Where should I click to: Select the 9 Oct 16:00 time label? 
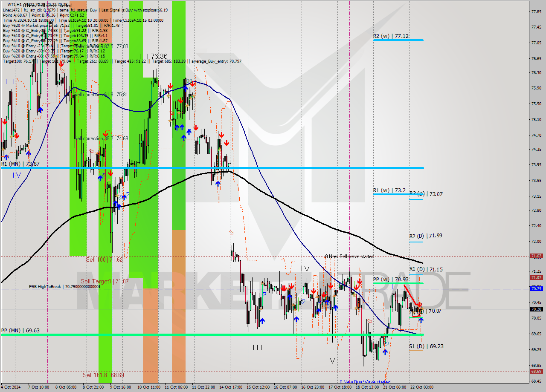[x=120, y=387]
